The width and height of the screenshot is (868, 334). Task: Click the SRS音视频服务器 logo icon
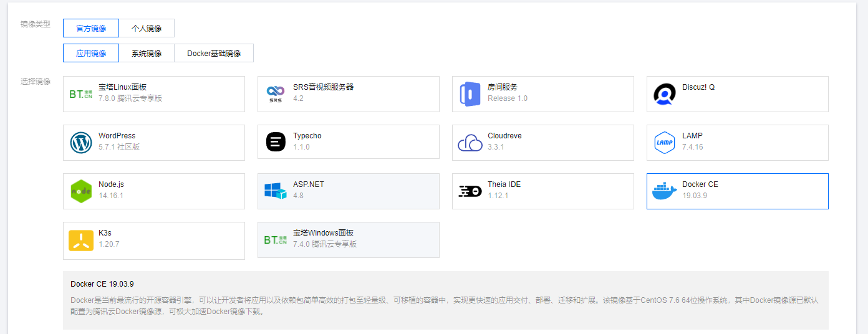pos(276,94)
